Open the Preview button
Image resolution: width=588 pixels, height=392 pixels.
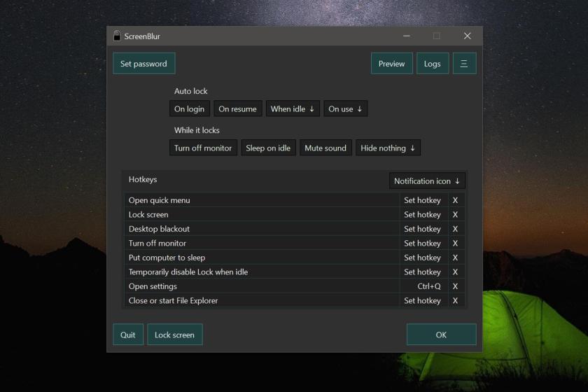(x=391, y=64)
